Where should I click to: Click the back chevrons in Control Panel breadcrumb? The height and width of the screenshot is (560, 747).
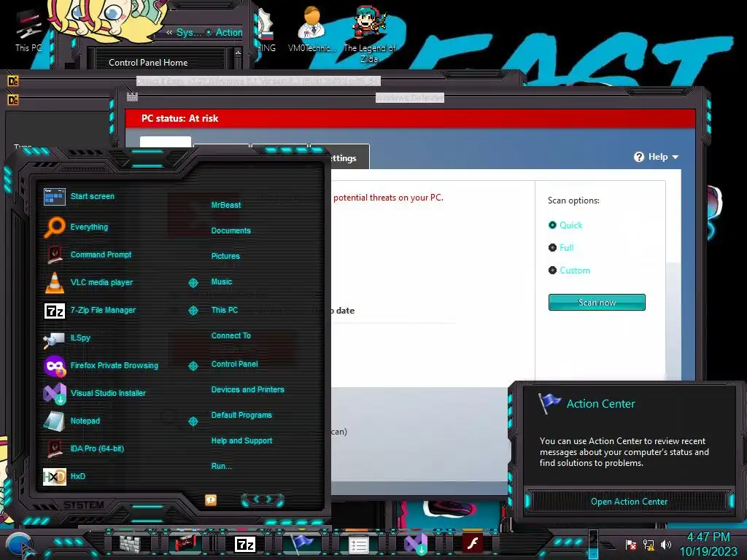pyautogui.click(x=169, y=32)
